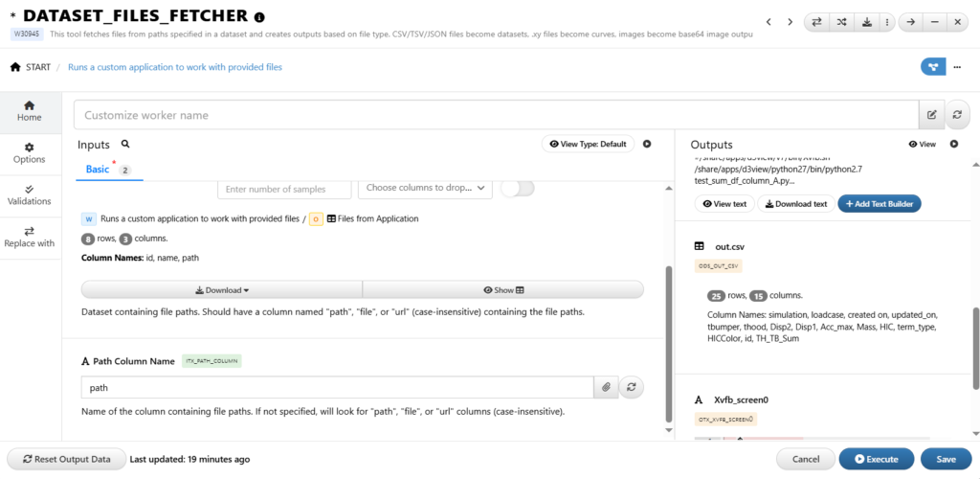The image size is (980, 479).
Task: Toggle the switch next to columns dropdown
Action: 517,188
